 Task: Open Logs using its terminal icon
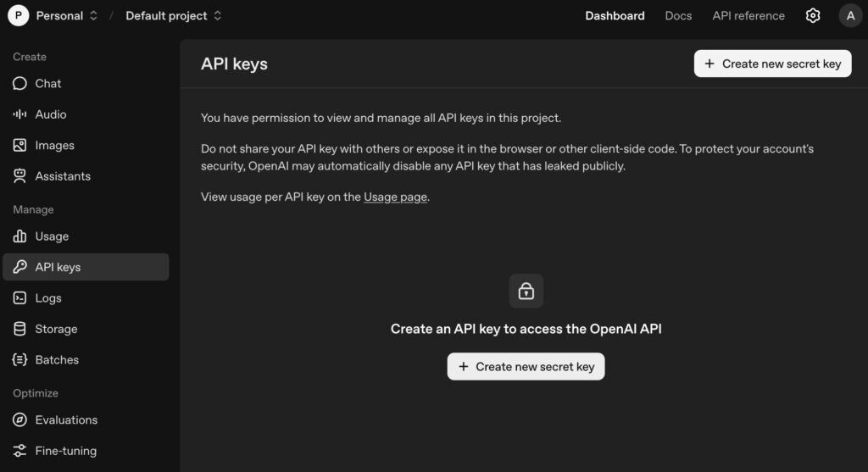click(19, 298)
